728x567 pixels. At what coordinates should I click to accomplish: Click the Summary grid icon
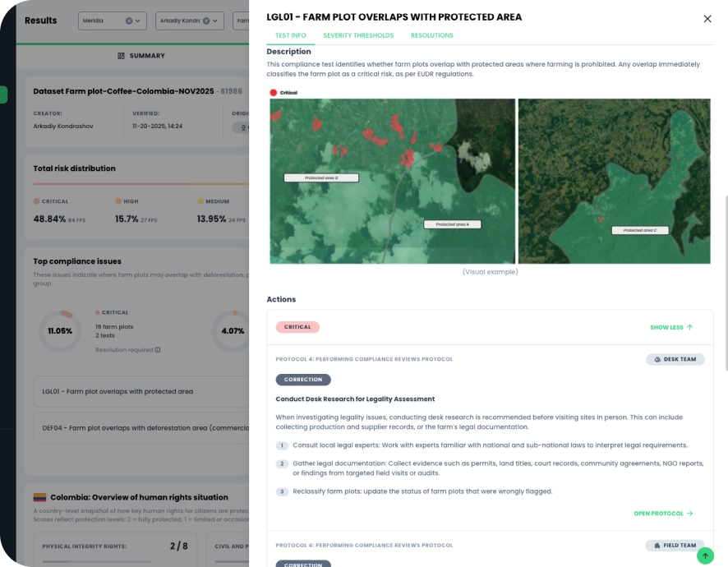coord(121,56)
